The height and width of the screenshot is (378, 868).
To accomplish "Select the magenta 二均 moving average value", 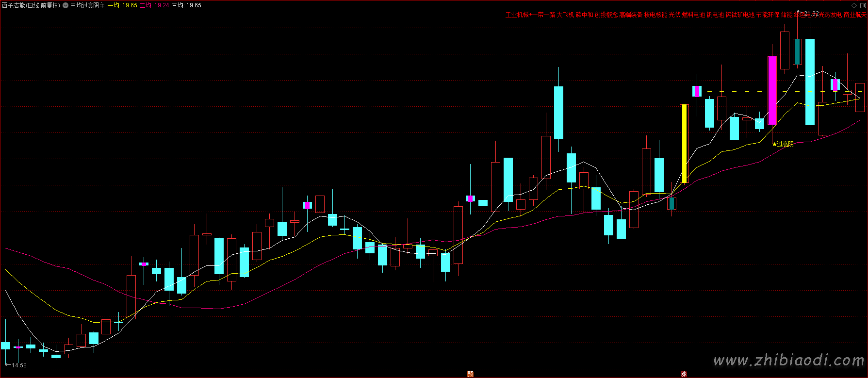I will (x=154, y=5).
